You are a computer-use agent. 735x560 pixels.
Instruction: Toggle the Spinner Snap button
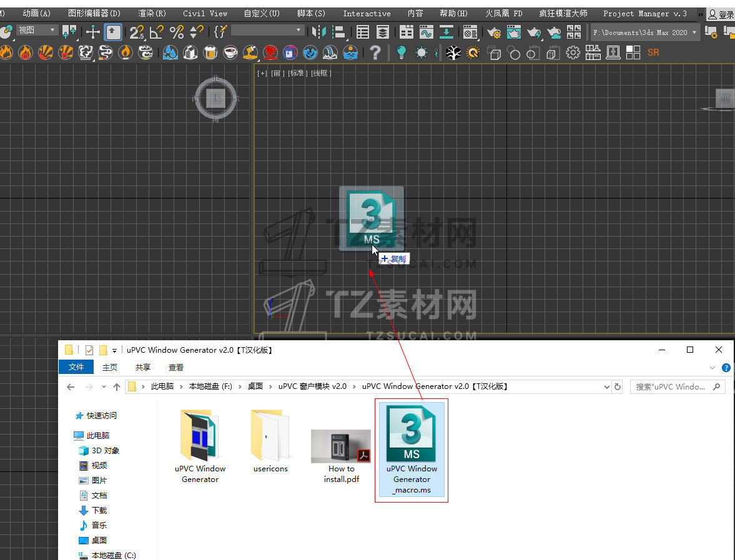coord(197,32)
